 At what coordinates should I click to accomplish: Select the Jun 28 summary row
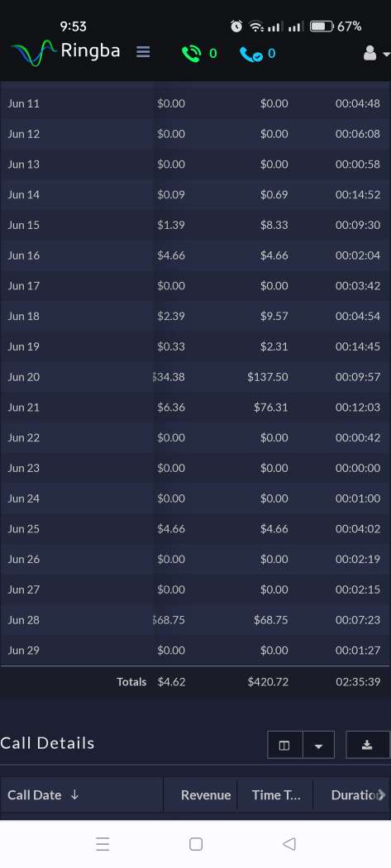point(195,620)
